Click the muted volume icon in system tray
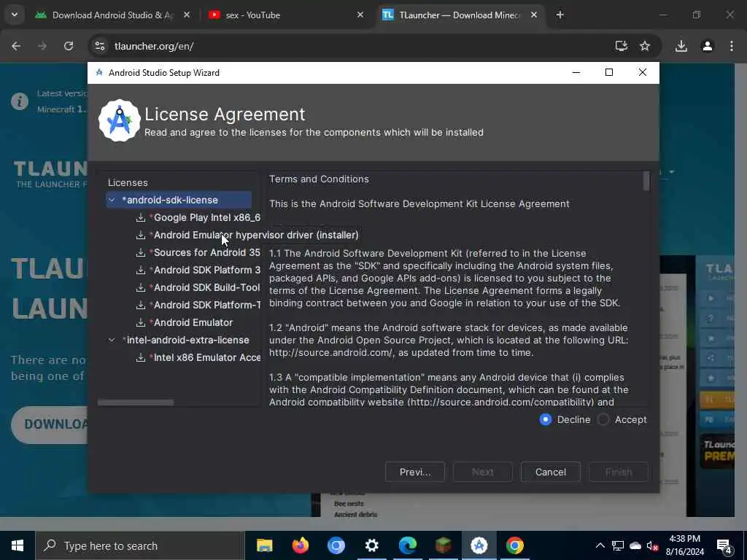 (x=653, y=545)
